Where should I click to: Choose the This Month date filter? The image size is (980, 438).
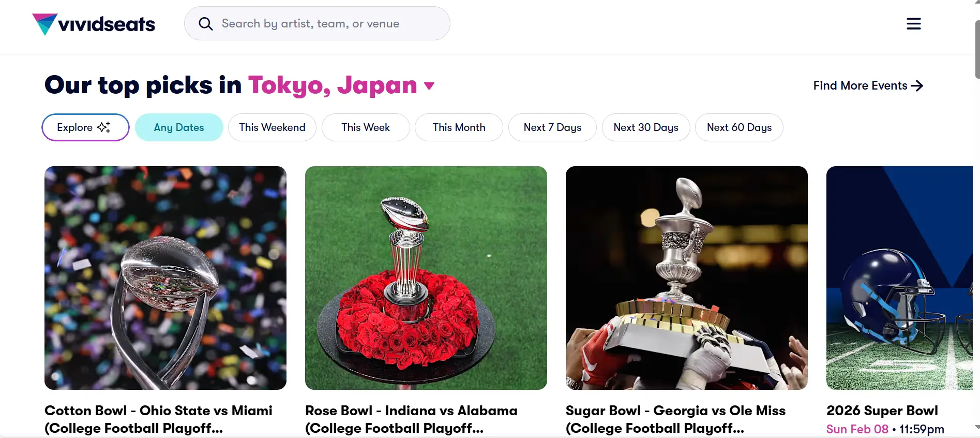459,127
